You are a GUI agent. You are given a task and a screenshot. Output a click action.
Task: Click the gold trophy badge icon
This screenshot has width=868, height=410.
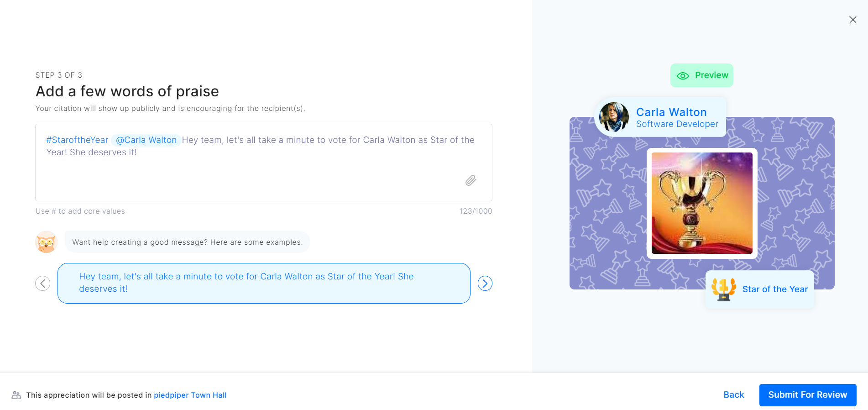tap(723, 289)
